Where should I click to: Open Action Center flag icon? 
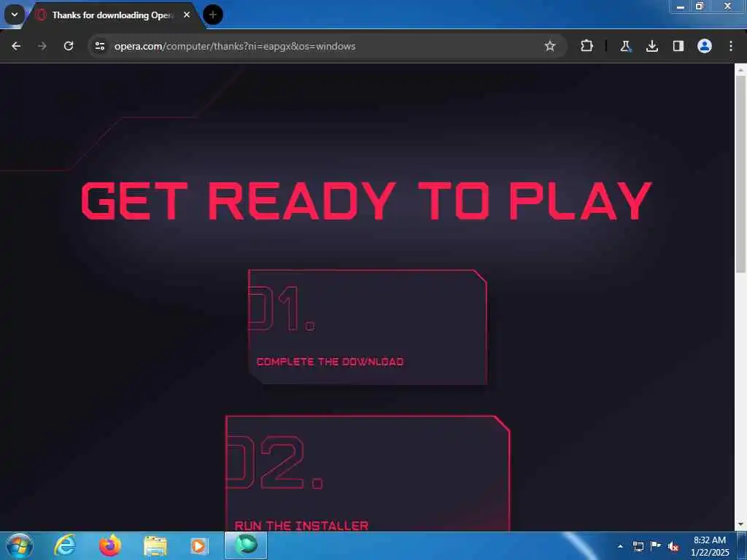pyautogui.click(x=656, y=545)
